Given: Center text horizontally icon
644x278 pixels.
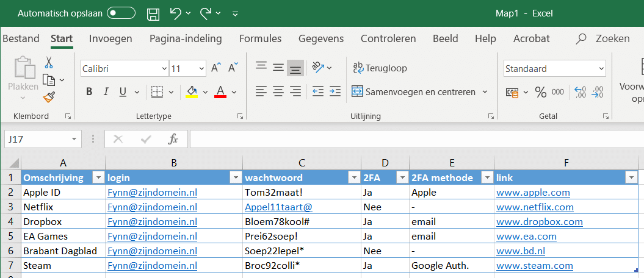Looking at the screenshot, I should point(278,91).
